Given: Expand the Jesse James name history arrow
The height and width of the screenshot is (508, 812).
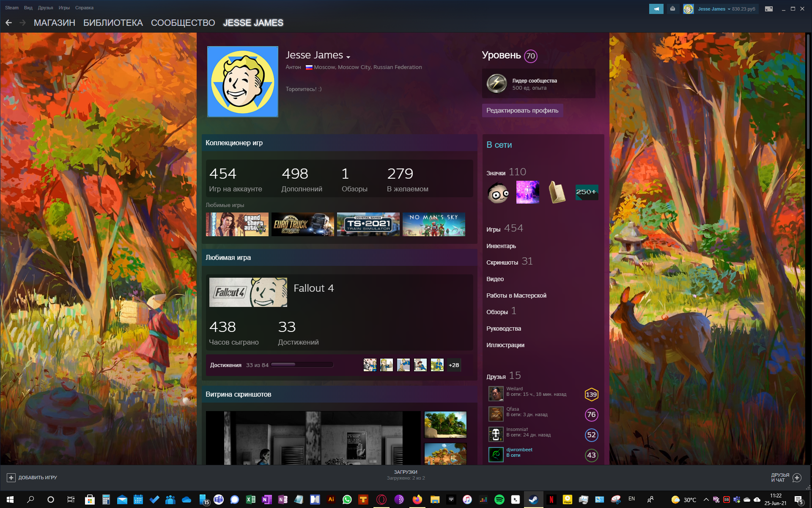Looking at the screenshot, I should [348, 57].
